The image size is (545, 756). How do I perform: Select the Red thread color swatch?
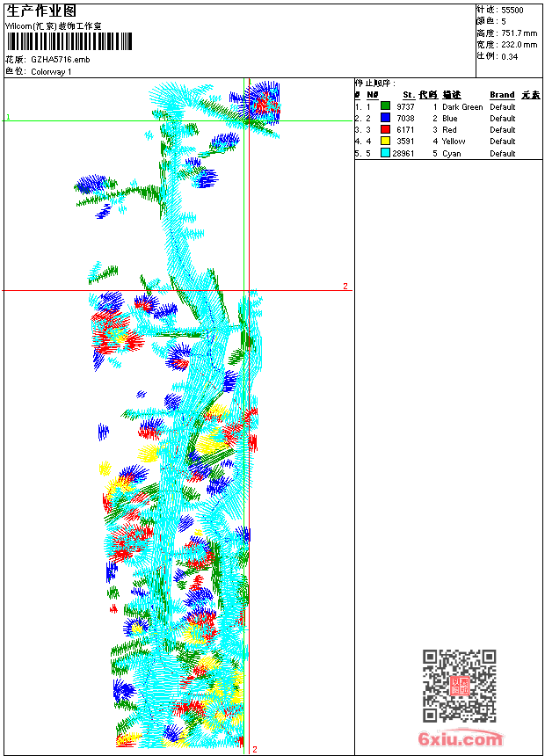(x=385, y=129)
